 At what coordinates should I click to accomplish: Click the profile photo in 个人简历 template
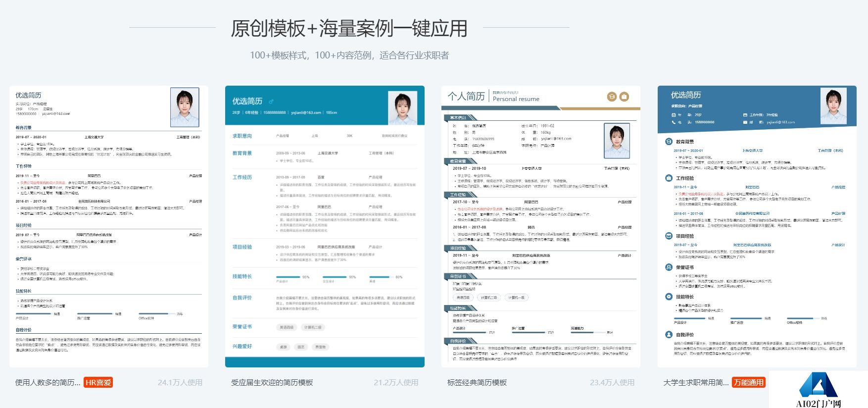coord(617,141)
